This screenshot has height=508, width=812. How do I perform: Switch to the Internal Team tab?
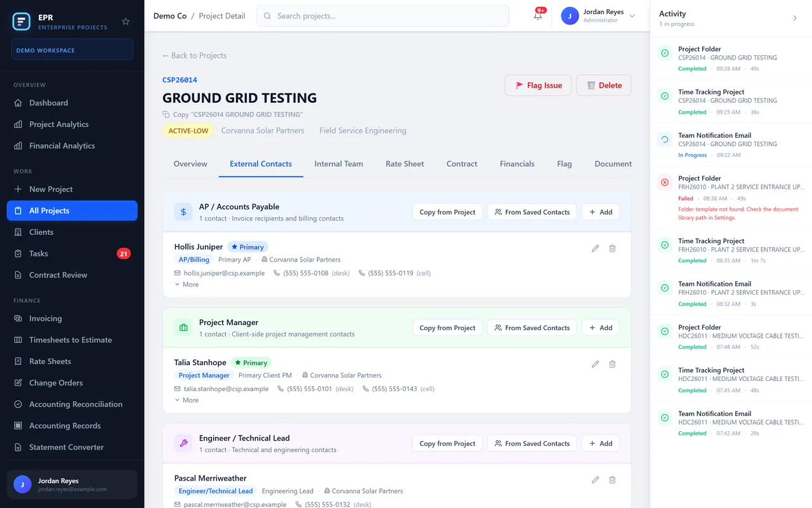point(339,164)
